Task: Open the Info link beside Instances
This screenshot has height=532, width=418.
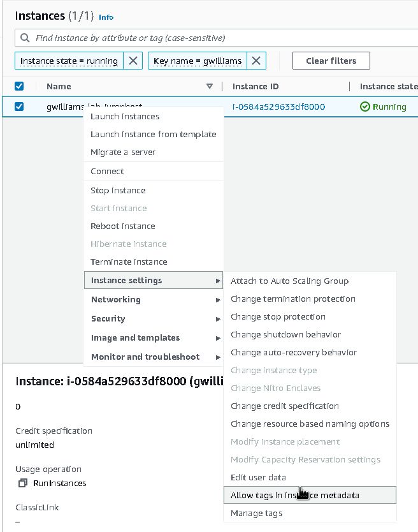Action: (x=106, y=17)
